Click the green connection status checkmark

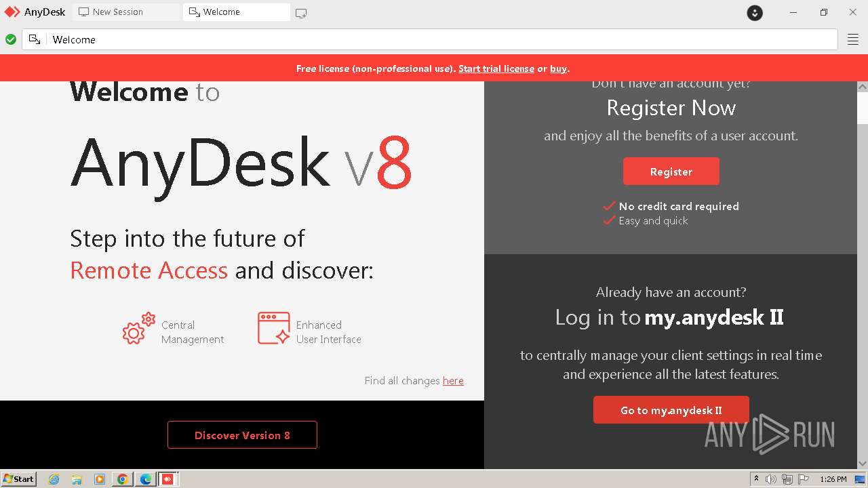(11, 39)
